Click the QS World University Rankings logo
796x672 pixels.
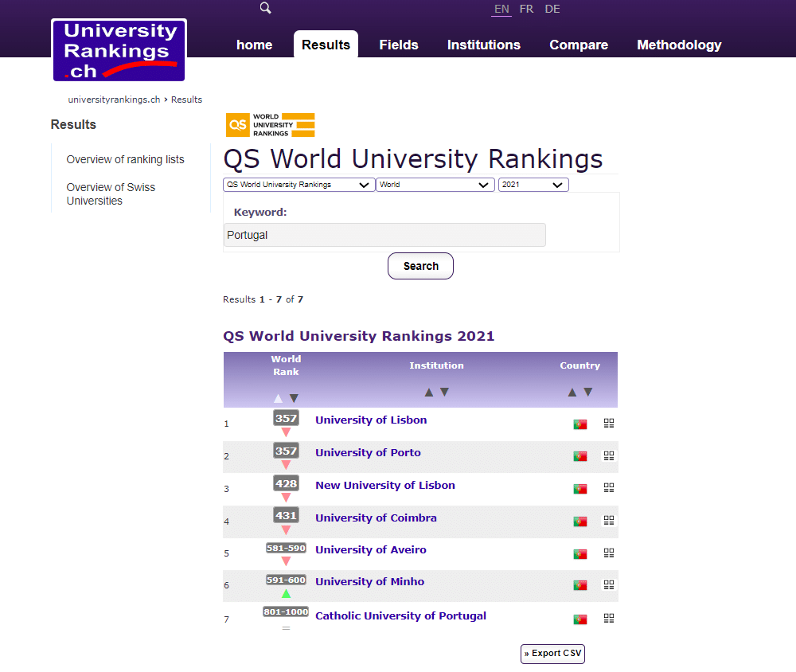coord(270,125)
